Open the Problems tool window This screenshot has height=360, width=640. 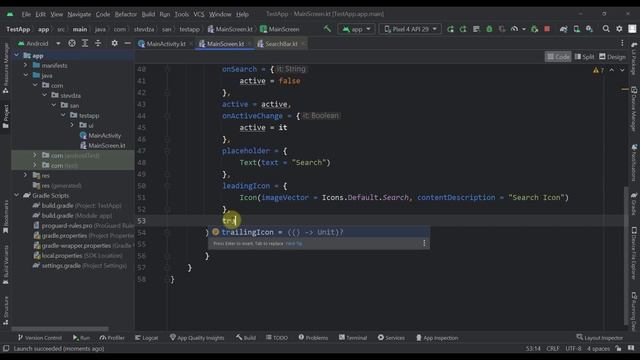pos(313,338)
